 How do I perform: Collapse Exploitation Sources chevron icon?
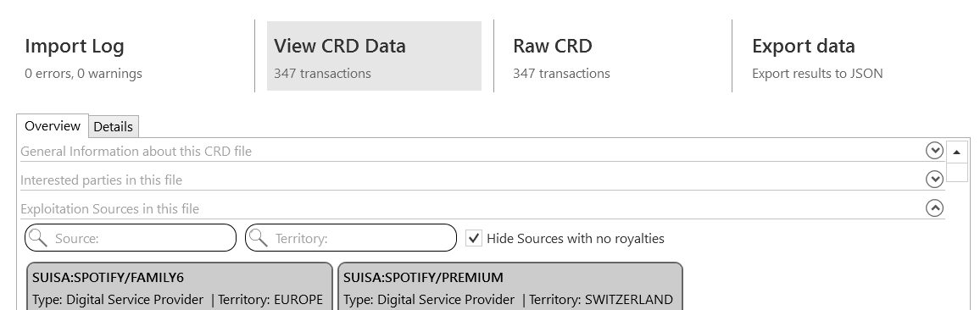pos(934,208)
